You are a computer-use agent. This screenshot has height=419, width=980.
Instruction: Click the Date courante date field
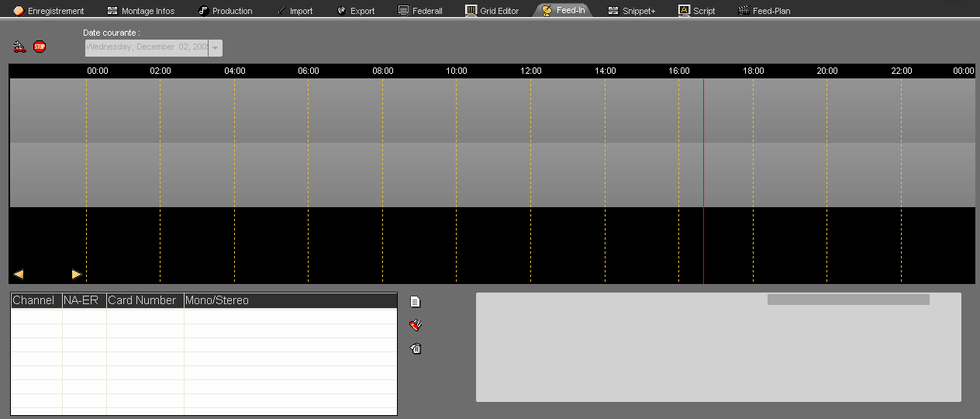pos(146,48)
